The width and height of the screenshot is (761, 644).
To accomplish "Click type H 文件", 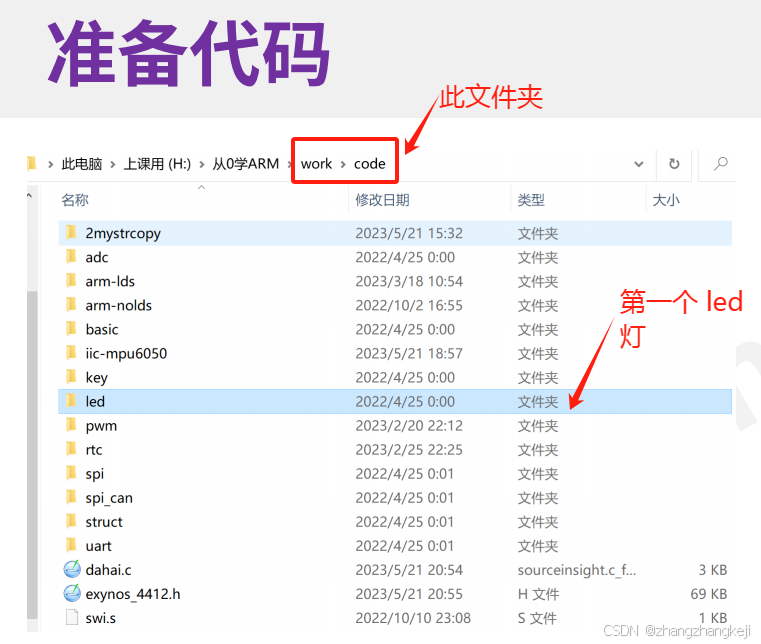I will click(x=538, y=594).
